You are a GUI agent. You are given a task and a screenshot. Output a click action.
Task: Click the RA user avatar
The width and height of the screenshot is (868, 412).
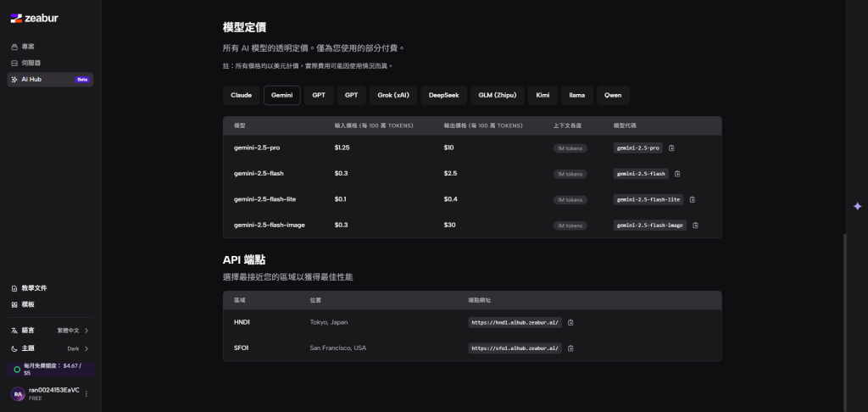click(x=18, y=393)
